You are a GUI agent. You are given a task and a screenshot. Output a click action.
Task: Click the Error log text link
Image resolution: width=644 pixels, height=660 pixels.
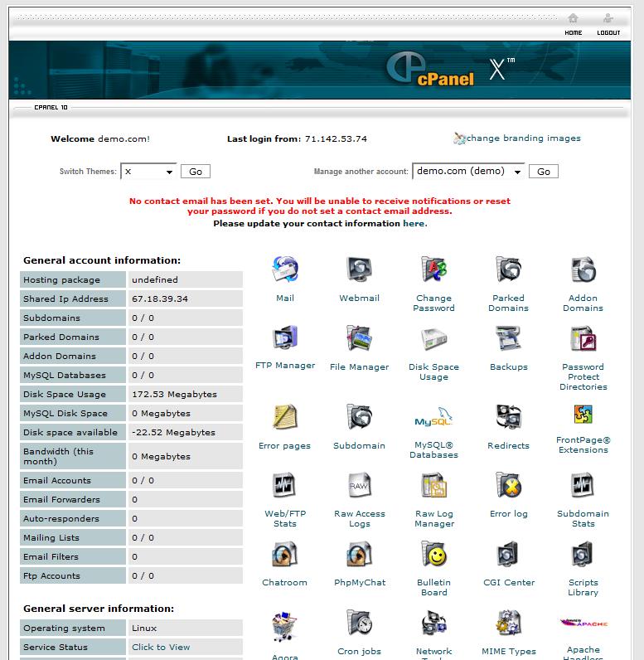pos(509,514)
